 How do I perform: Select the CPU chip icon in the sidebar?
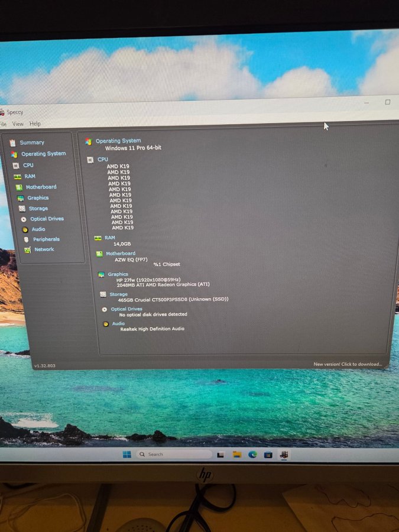click(16, 166)
